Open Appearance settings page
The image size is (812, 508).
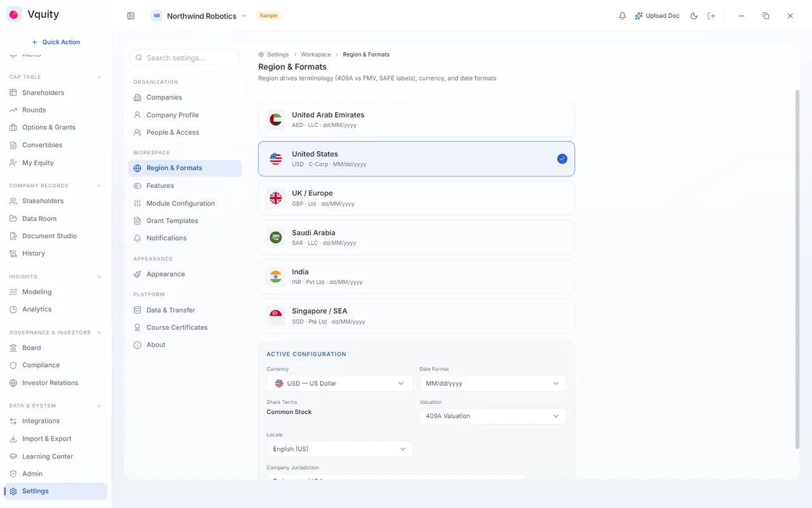click(185, 274)
